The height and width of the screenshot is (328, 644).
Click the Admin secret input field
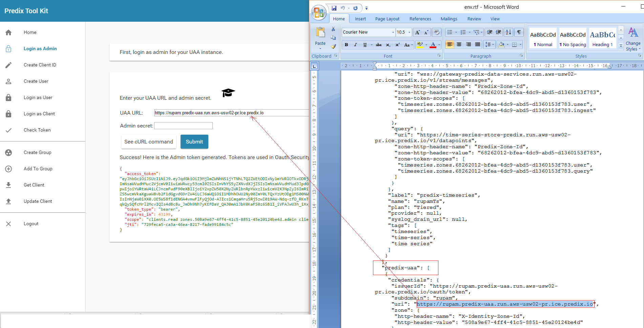coord(183,126)
